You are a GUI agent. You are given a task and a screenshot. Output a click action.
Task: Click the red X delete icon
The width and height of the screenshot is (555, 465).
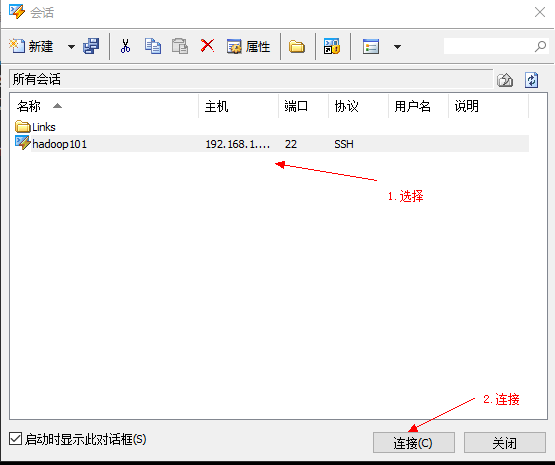207,46
